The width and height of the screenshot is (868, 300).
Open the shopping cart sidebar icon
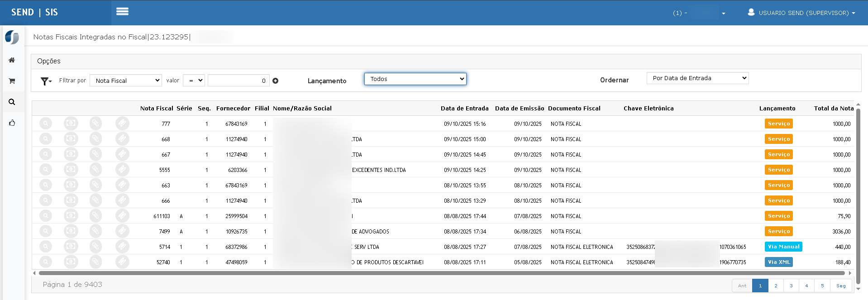12,81
